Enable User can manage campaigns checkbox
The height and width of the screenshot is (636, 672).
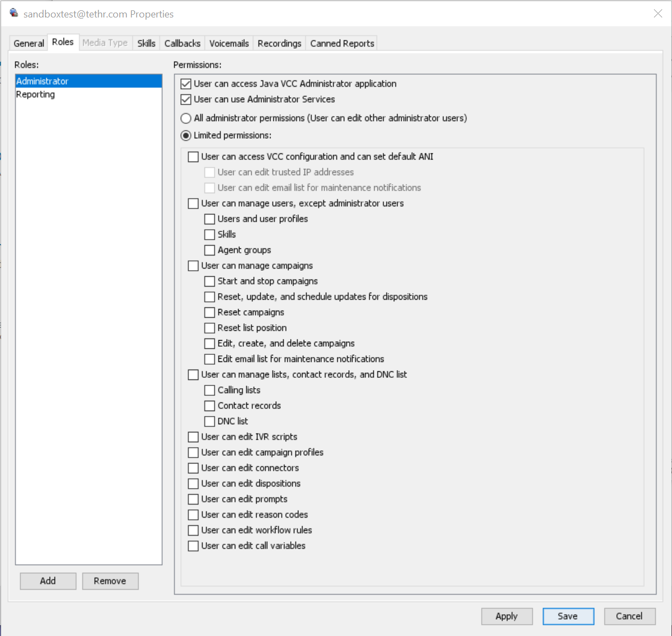tap(193, 266)
